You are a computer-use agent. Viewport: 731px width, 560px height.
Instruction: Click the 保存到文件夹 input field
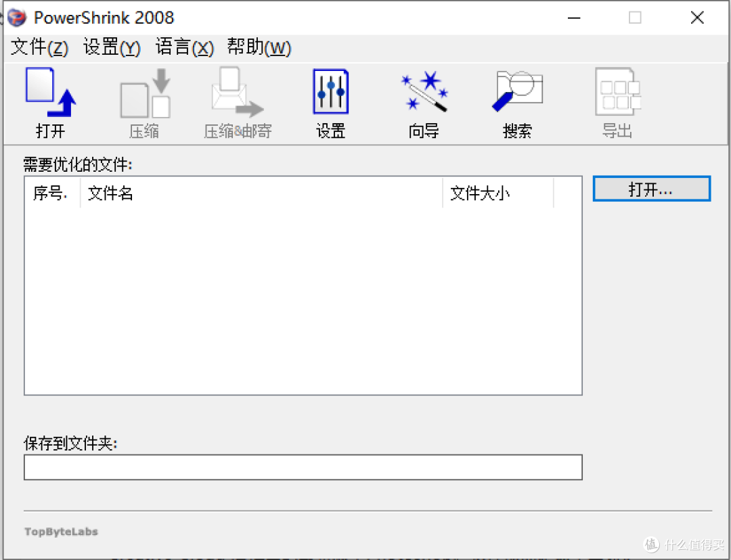pyautogui.click(x=303, y=467)
